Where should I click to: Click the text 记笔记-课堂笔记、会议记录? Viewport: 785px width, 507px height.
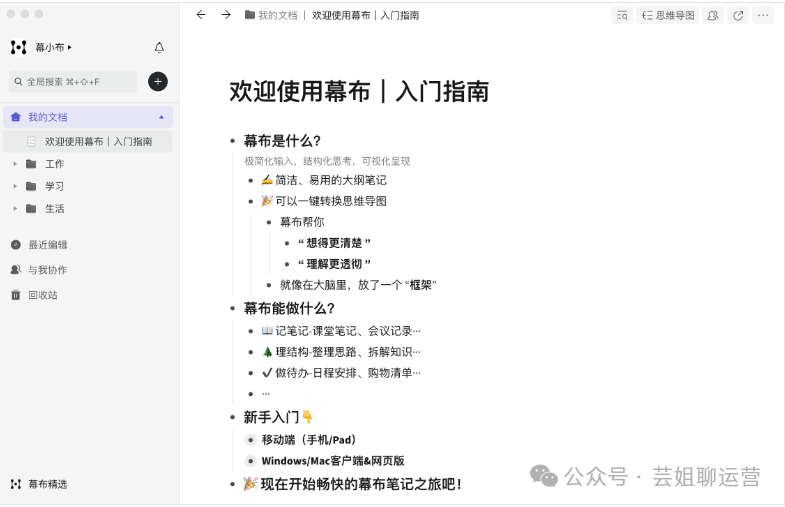pos(348,331)
